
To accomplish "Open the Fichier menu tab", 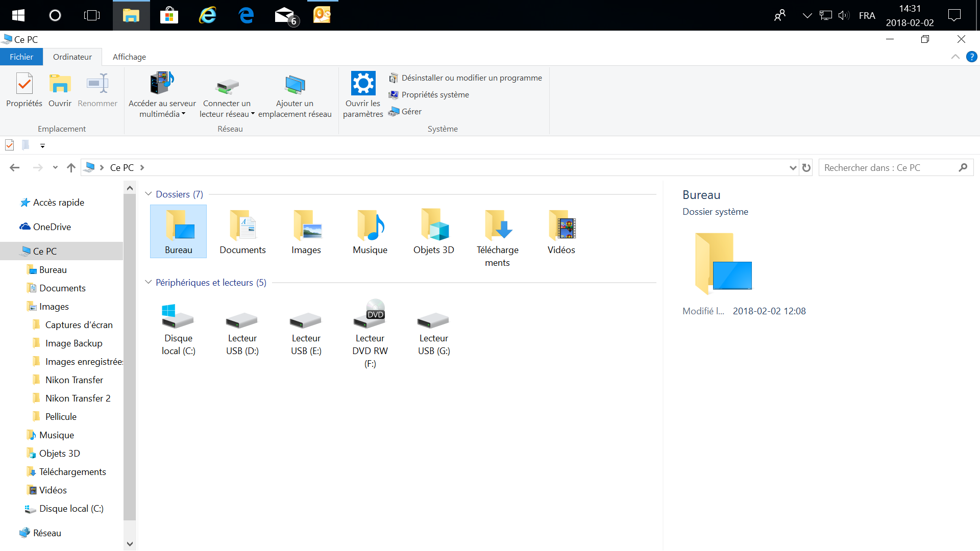I will (21, 57).
